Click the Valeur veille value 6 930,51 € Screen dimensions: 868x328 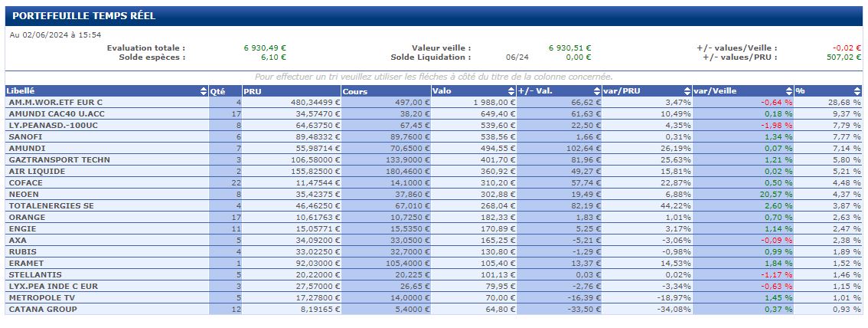569,48
